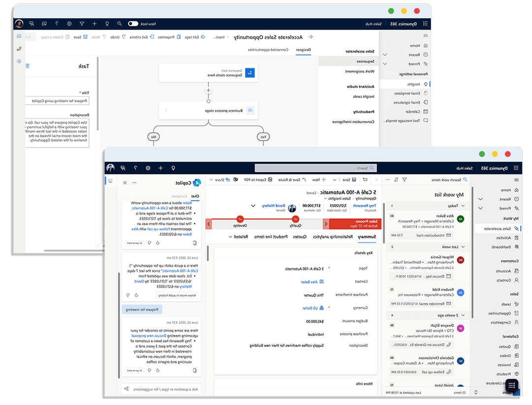
Task: Toggle the New look switch
Action: tap(133, 24)
